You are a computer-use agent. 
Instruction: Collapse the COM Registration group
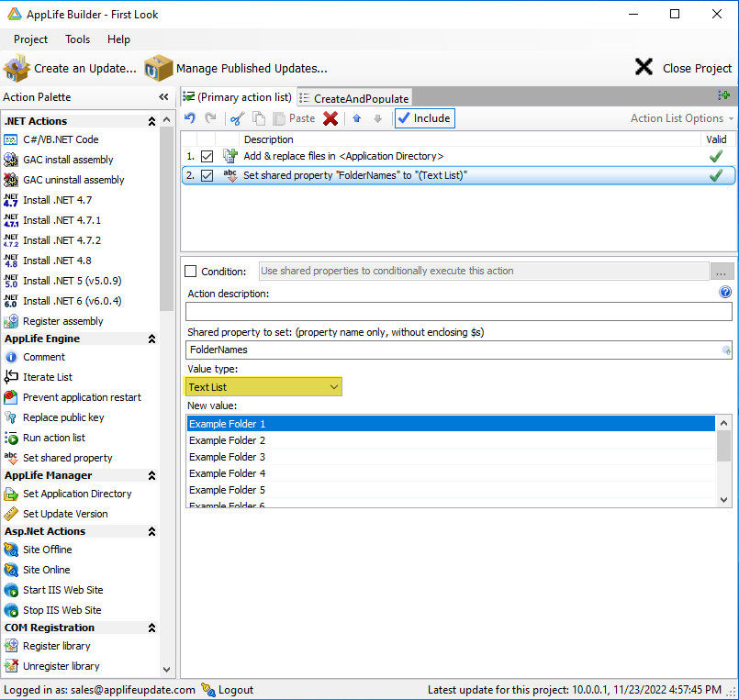tap(151, 628)
